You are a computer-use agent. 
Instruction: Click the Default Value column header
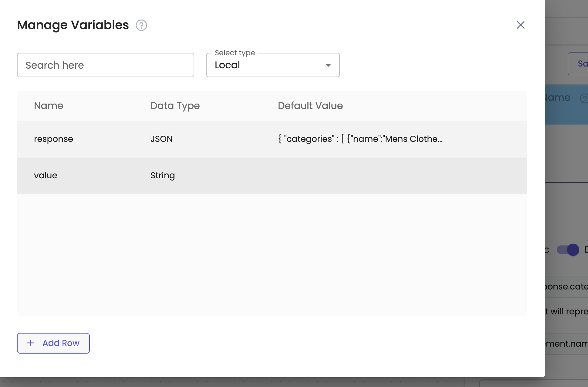pos(310,106)
